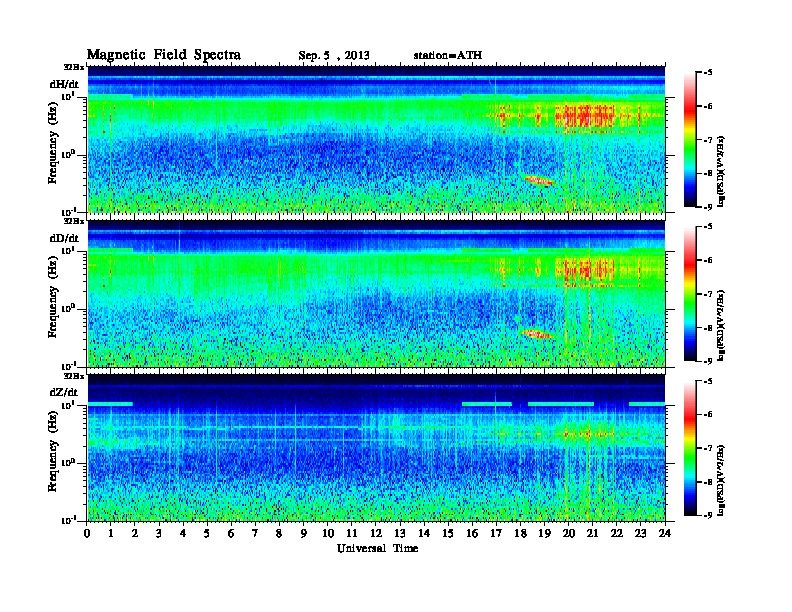The width and height of the screenshot is (792, 612).
Task: Click the "-9" tick of the dH/dt color scale
Action: tap(708, 207)
